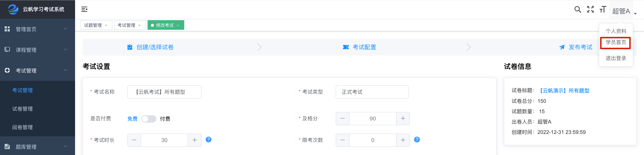Click help icon beside 考试时长
644x155 pixels.
209,139
